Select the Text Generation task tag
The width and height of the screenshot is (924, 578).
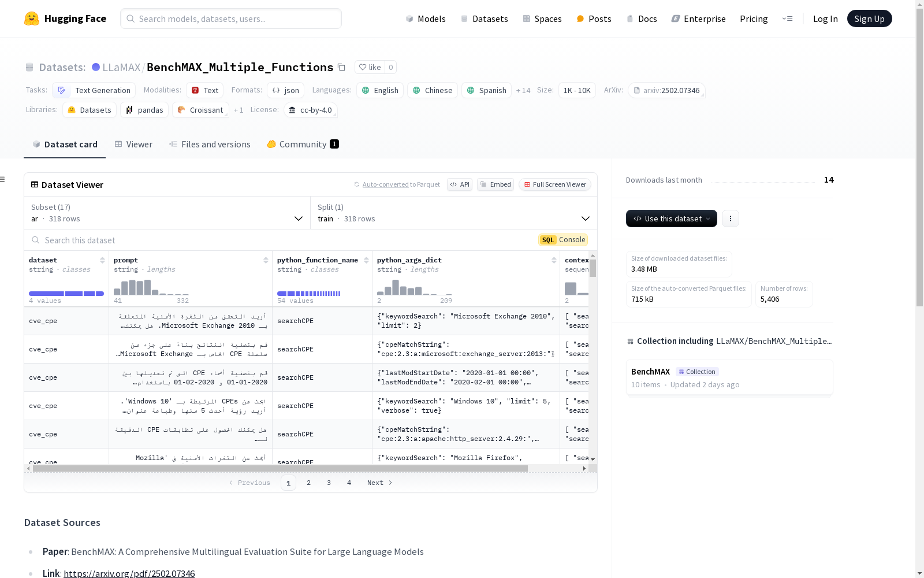[94, 90]
